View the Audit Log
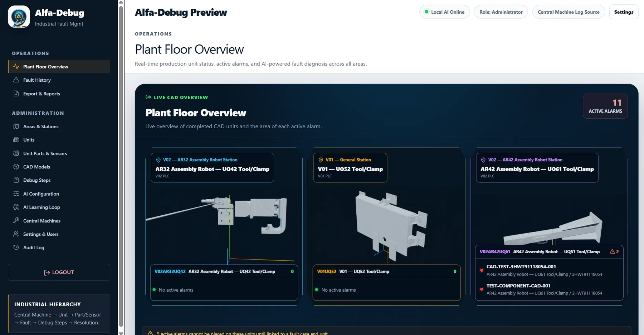 tap(59, 248)
